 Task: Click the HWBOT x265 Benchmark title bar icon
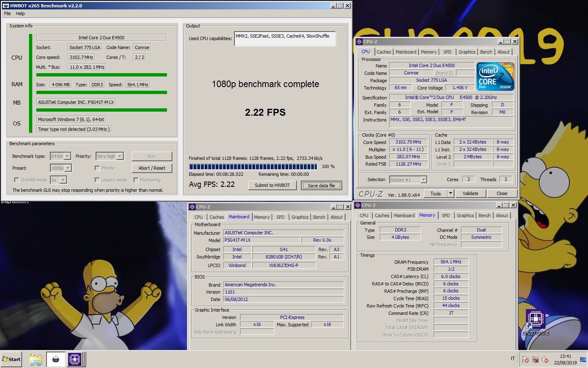(6, 6)
